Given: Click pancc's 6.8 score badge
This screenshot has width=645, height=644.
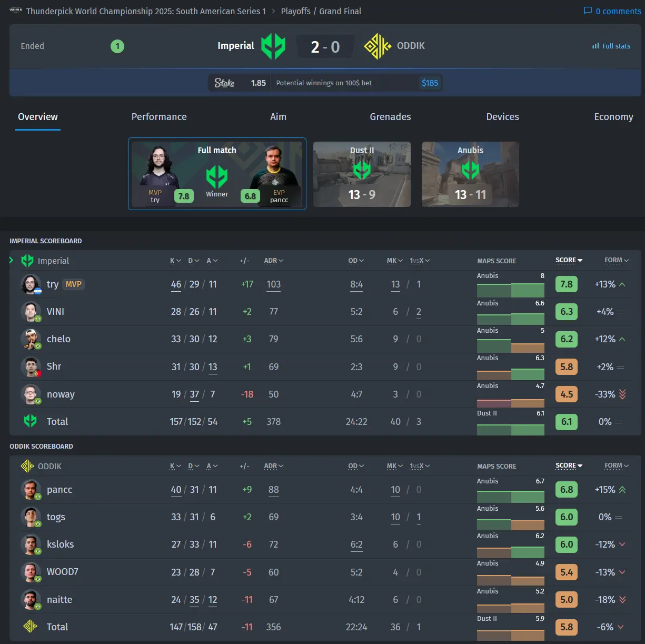Looking at the screenshot, I should [567, 490].
